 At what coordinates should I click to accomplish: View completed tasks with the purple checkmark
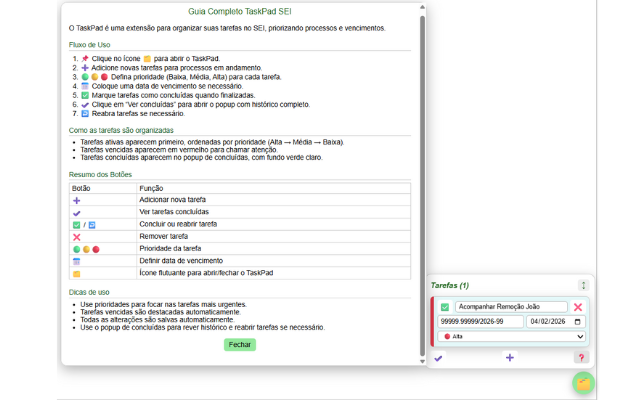click(438, 358)
